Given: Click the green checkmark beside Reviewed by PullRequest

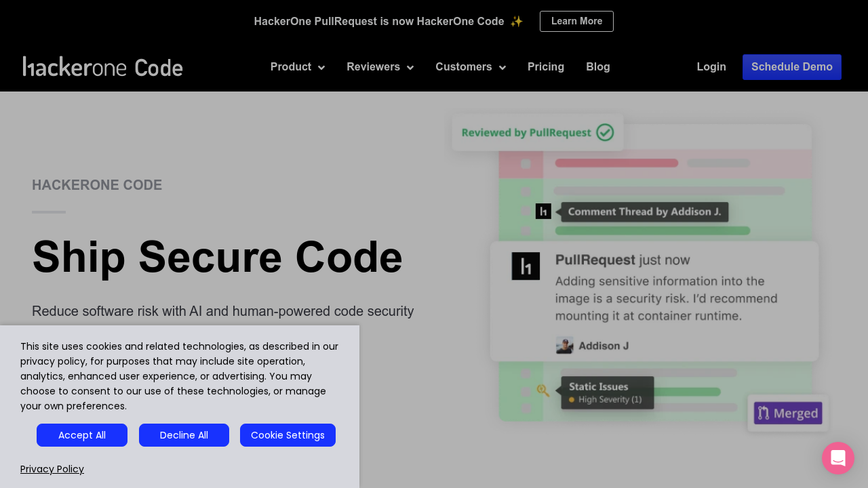Looking at the screenshot, I should coord(604,132).
